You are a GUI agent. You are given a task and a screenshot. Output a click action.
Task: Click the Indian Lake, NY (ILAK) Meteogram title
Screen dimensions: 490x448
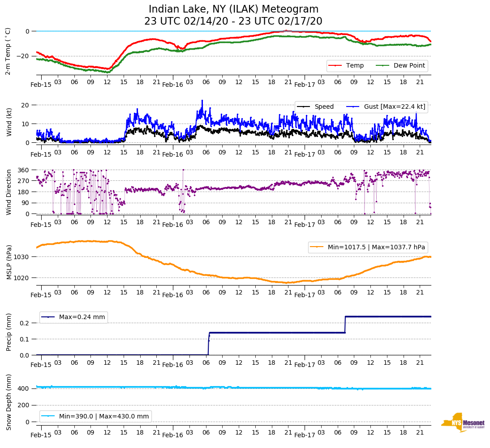click(233, 9)
